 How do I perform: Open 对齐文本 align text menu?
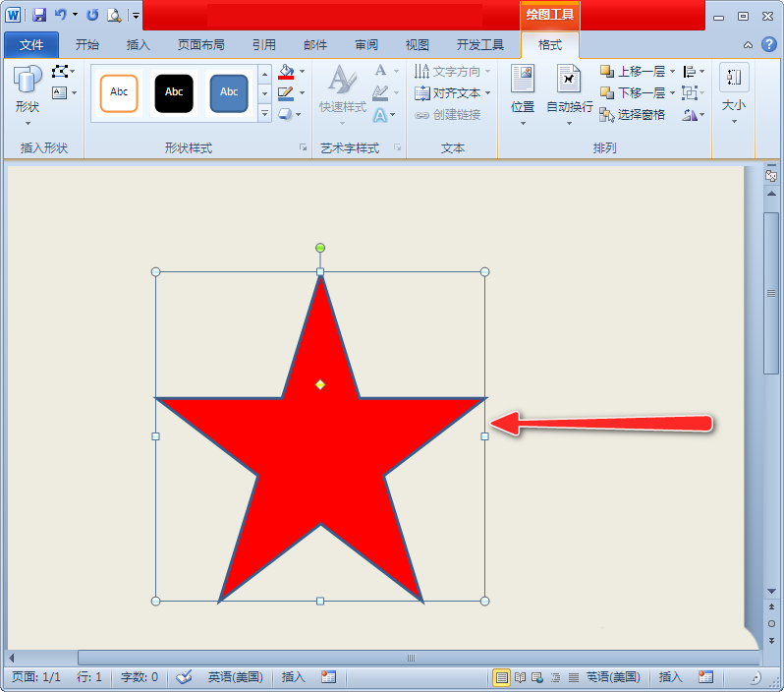pyautogui.click(x=452, y=93)
